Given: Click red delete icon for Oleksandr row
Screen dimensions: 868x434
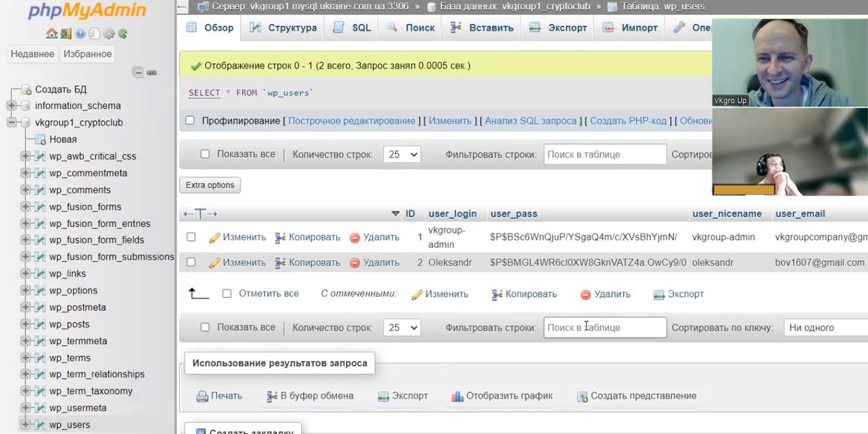Looking at the screenshot, I should coord(355,263).
